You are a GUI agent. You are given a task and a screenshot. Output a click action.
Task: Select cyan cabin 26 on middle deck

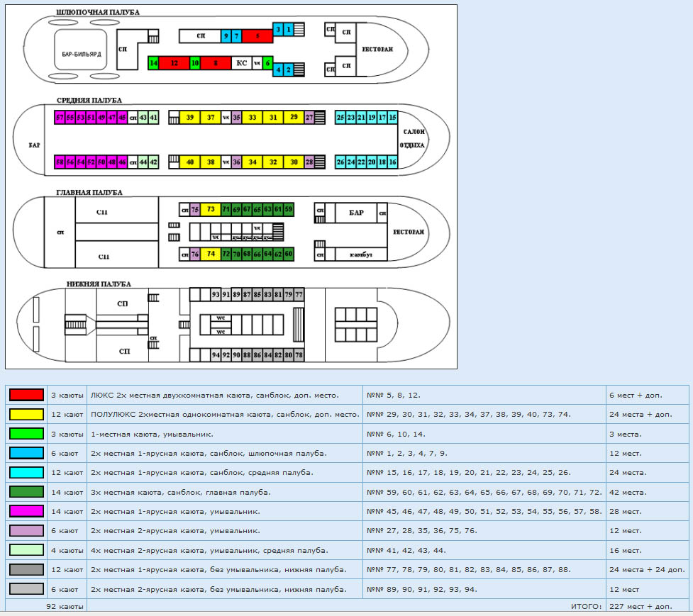click(340, 162)
